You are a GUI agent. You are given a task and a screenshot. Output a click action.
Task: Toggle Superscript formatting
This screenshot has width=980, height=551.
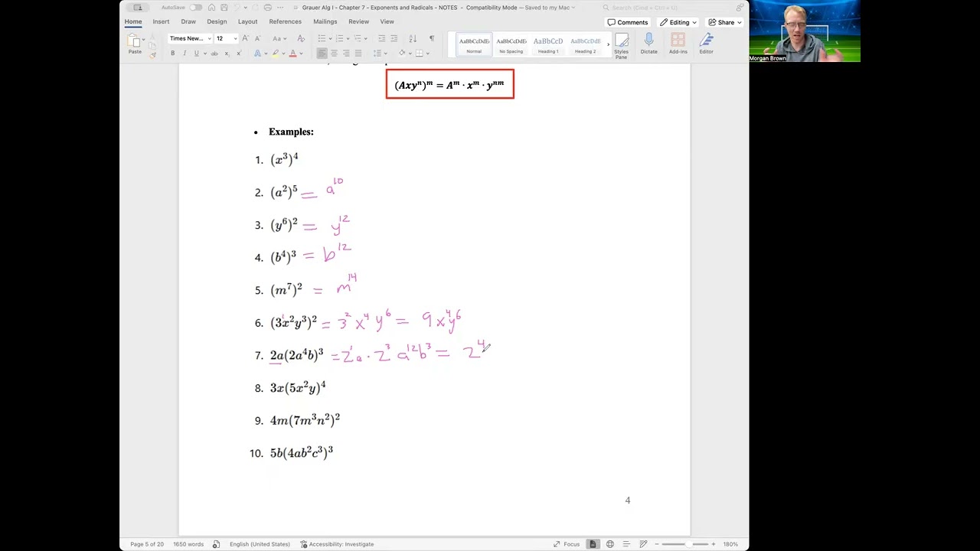(238, 54)
